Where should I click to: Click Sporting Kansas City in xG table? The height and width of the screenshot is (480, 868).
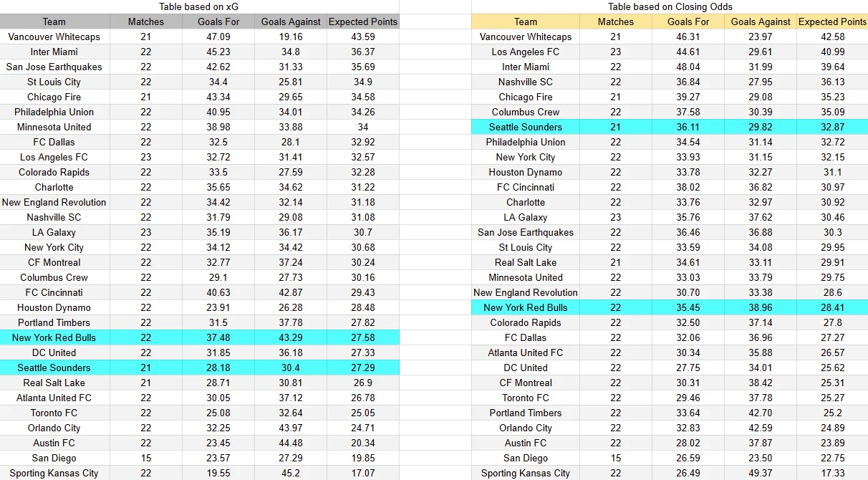coord(54,473)
